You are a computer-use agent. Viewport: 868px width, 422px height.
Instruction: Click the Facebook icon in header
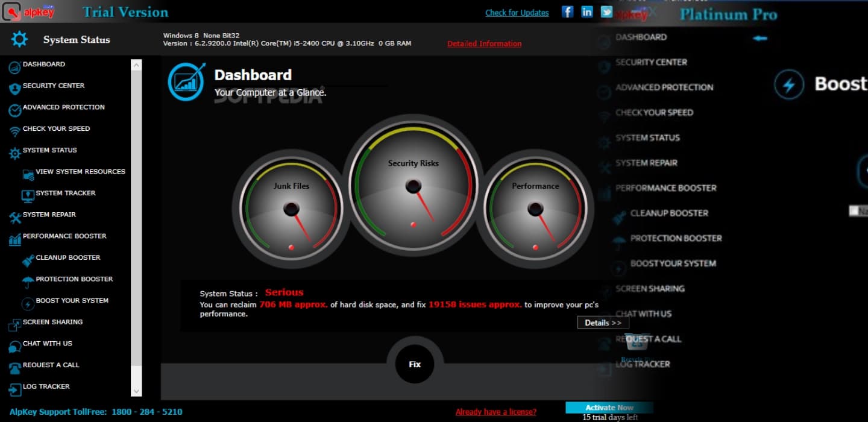click(x=567, y=11)
